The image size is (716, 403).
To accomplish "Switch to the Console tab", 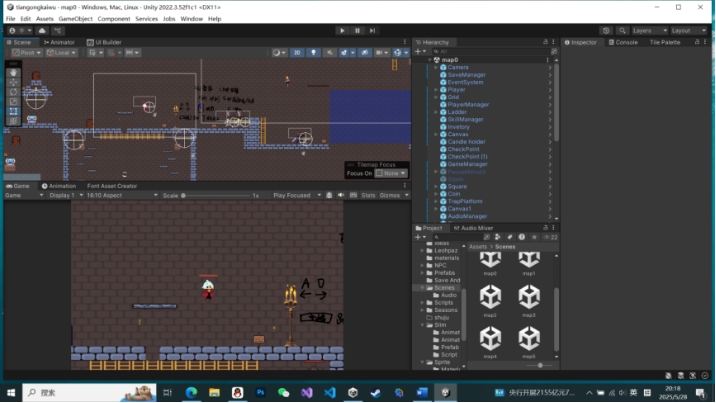I will pyautogui.click(x=626, y=42).
